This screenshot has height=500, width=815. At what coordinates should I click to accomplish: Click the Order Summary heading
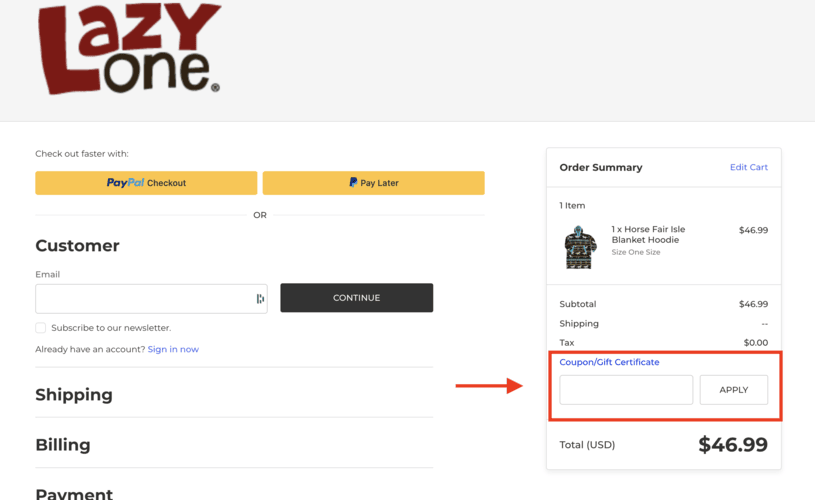(x=601, y=167)
